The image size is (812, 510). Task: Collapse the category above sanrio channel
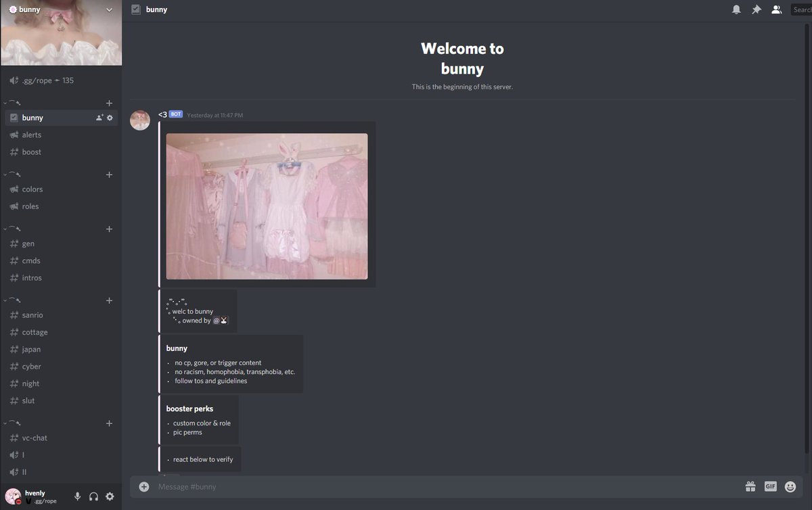12,300
